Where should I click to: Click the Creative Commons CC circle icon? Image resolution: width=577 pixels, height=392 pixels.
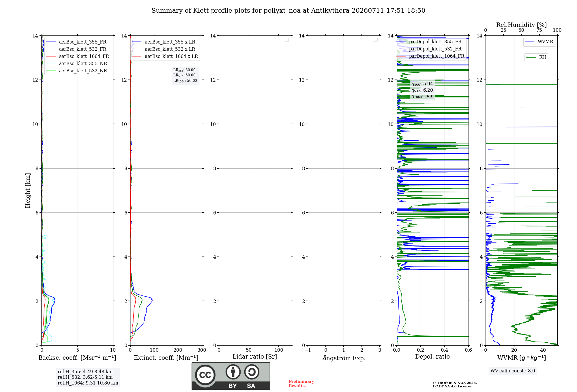(205, 375)
